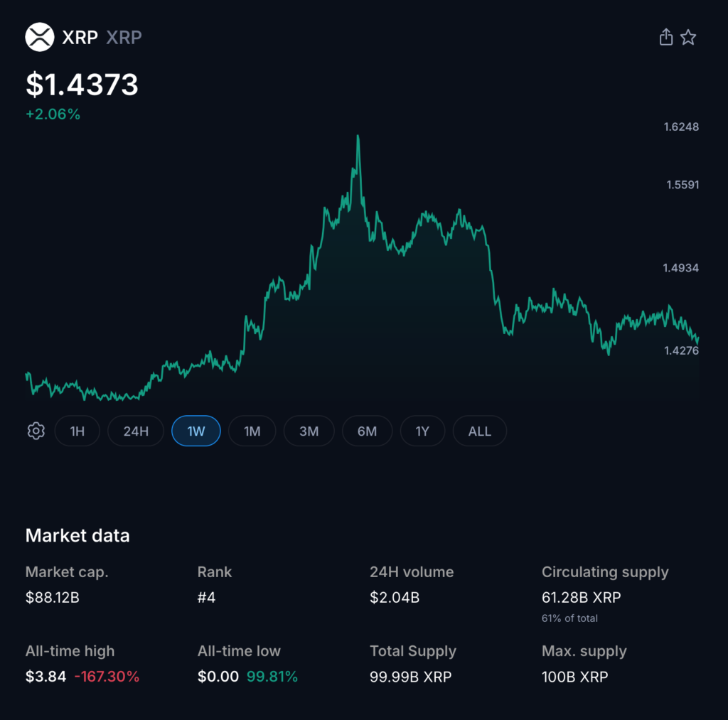This screenshot has height=720, width=728.
Task: Click the chart peak near 1.6248
Action: [358, 136]
